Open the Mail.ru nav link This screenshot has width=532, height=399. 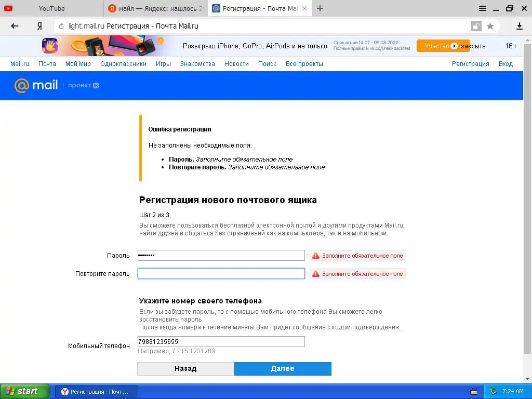click(x=20, y=64)
